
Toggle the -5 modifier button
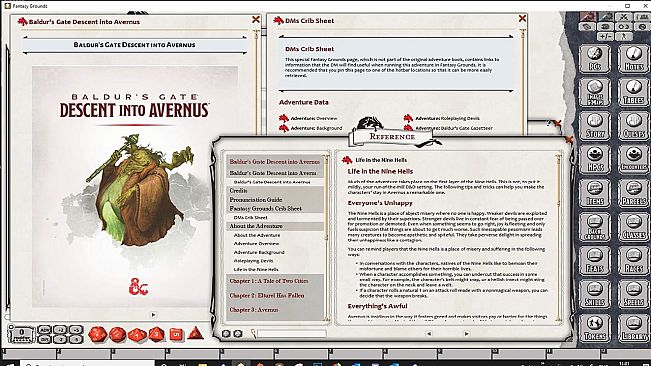[x=76, y=339]
